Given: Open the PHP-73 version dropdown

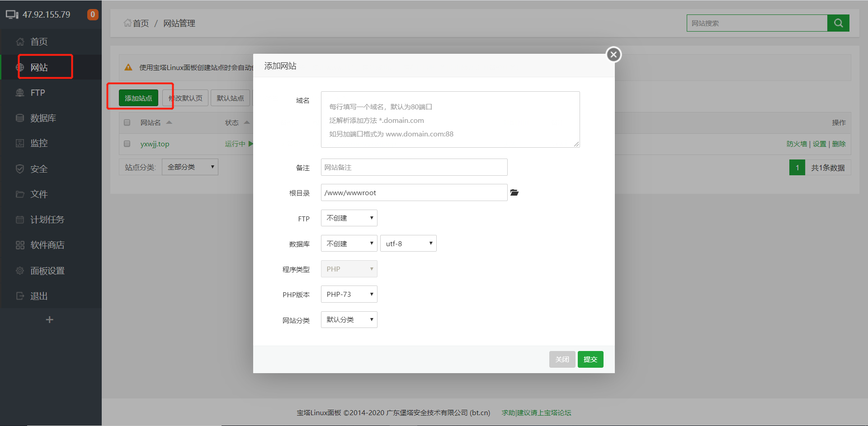Looking at the screenshot, I should coord(349,294).
